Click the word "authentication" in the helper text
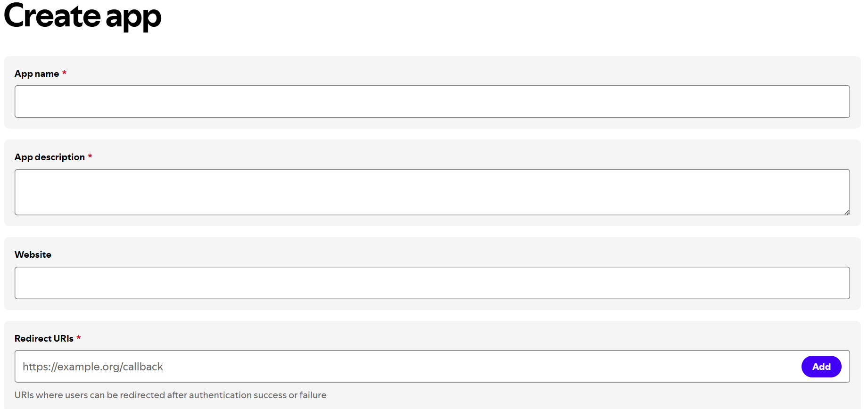This screenshot has height=409, width=868. (220, 395)
